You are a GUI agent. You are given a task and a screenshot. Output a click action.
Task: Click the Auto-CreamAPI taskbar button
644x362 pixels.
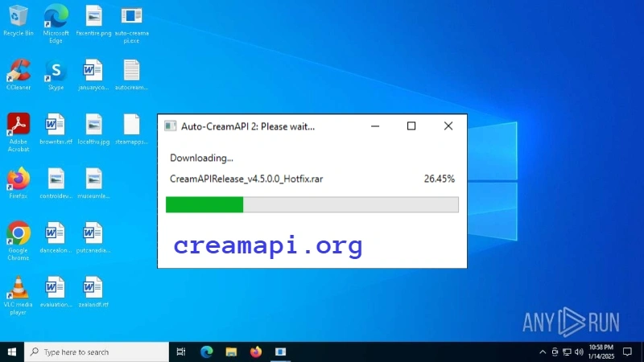pyautogui.click(x=280, y=352)
